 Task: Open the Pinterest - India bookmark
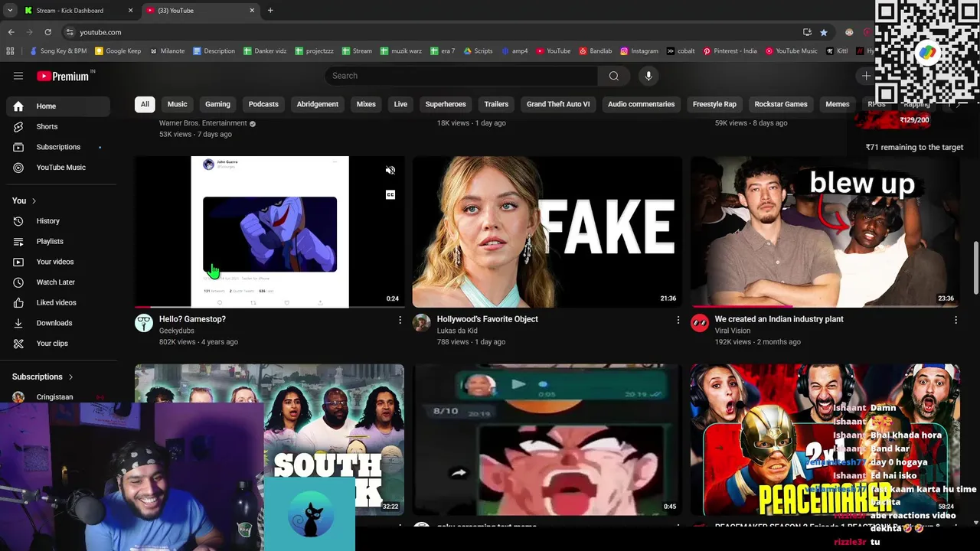(730, 51)
